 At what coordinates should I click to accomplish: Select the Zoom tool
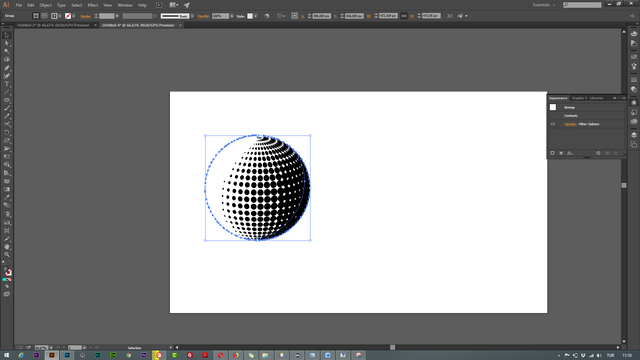click(7, 255)
